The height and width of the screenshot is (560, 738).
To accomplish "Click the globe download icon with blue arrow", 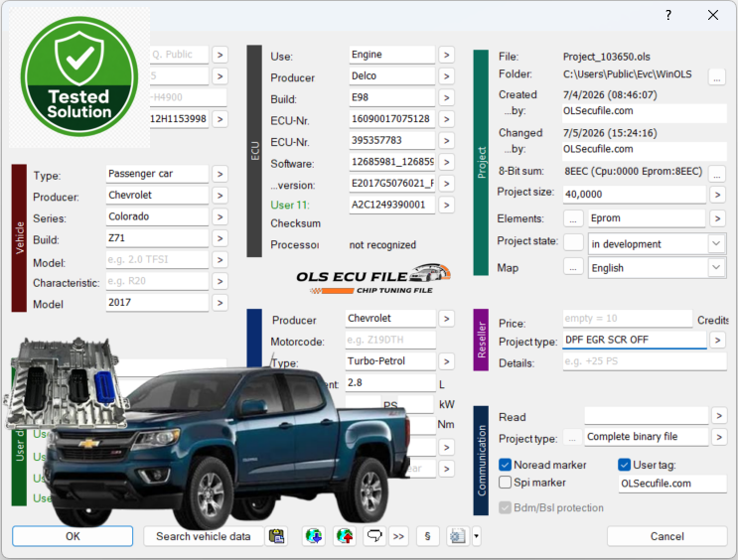I will pos(314,536).
